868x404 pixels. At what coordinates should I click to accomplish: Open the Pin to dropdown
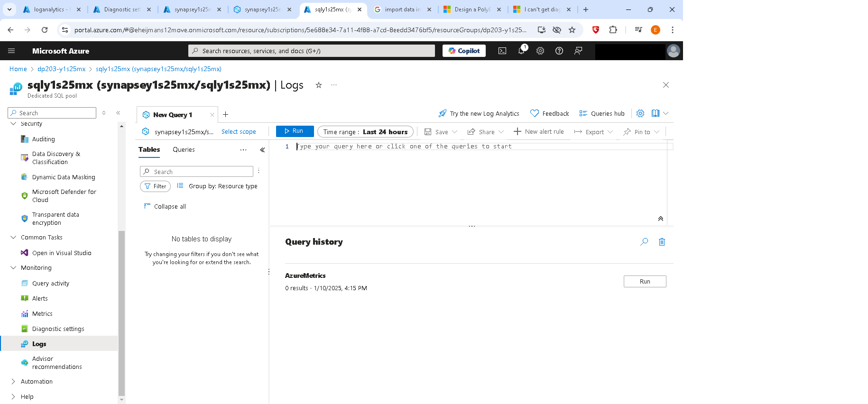pos(641,132)
